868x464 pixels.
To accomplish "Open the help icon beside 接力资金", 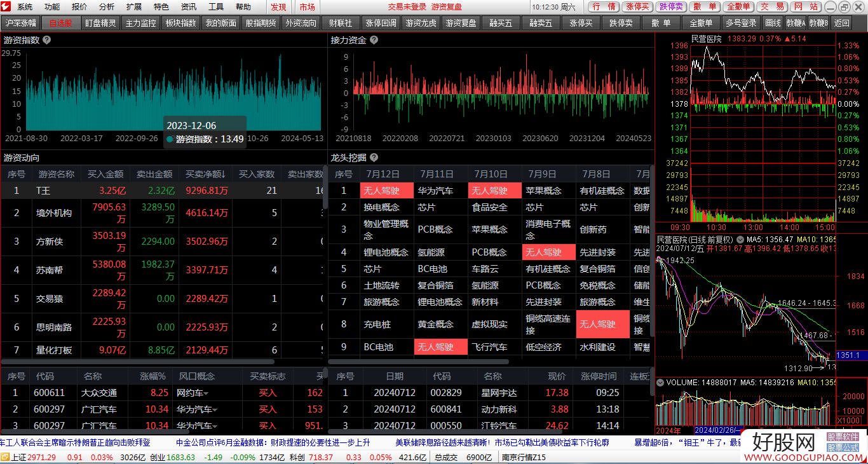I will click(x=374, y=39).
